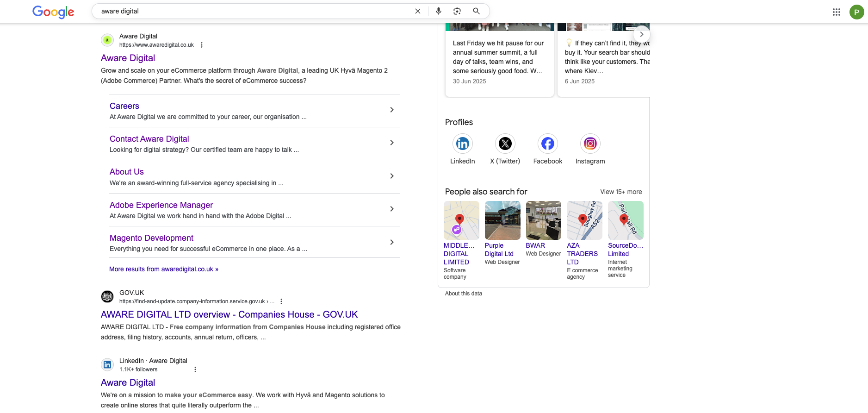Click the AZA TRADERS LTD name link
The width and height of the screenshot is (868, 413).
(x=582, y=254)
